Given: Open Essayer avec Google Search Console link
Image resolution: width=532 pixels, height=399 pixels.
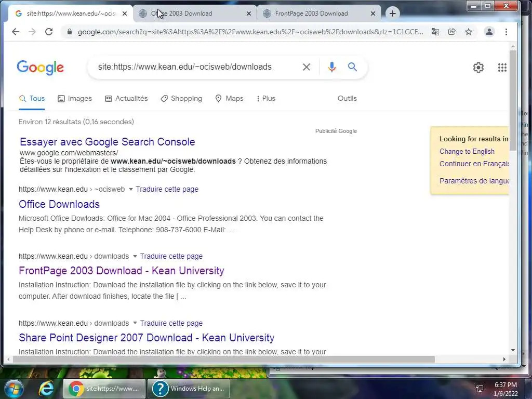Looking at the screenshot, I should (107, 142).
